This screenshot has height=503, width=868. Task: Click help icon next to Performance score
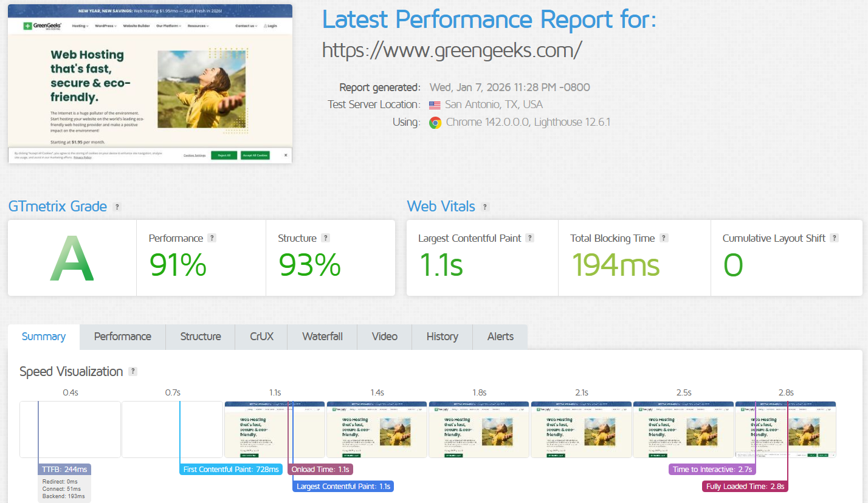click(212, 238)
